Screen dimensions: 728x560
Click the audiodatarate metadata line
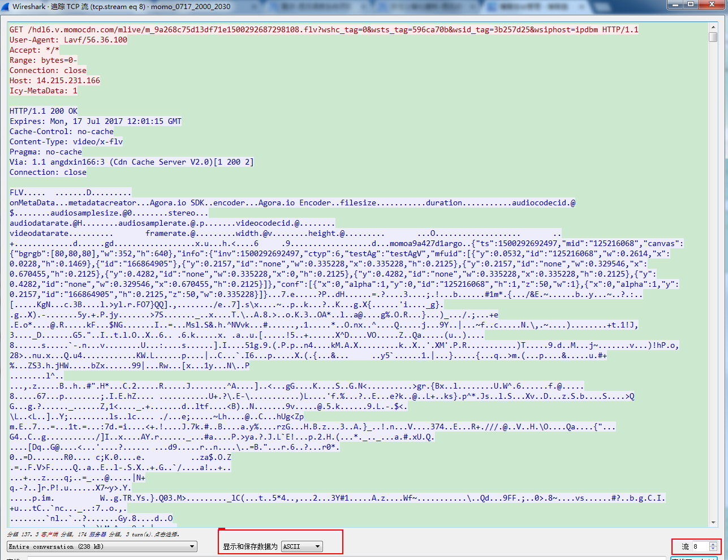(x=173, y=223)
